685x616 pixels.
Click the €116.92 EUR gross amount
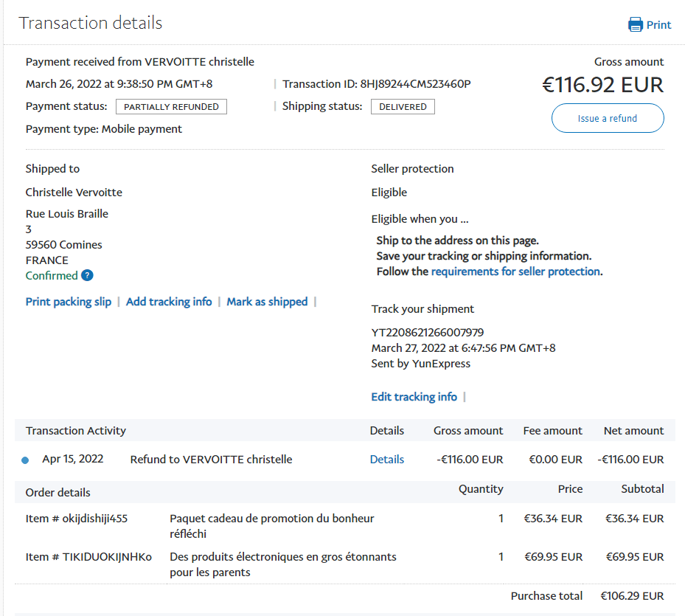point(602,85)
